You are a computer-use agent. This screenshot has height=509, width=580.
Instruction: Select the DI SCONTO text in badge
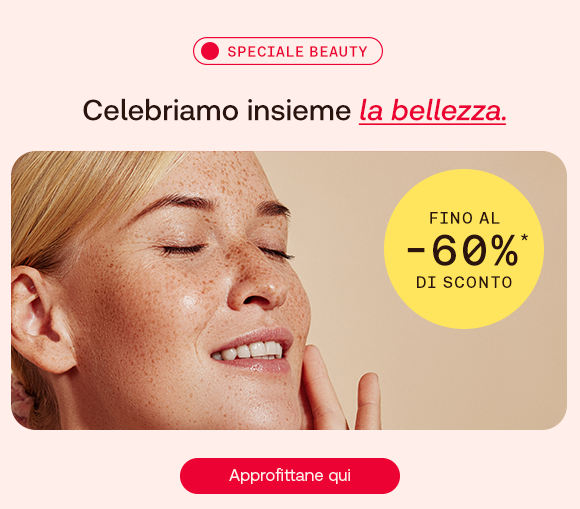464,282
